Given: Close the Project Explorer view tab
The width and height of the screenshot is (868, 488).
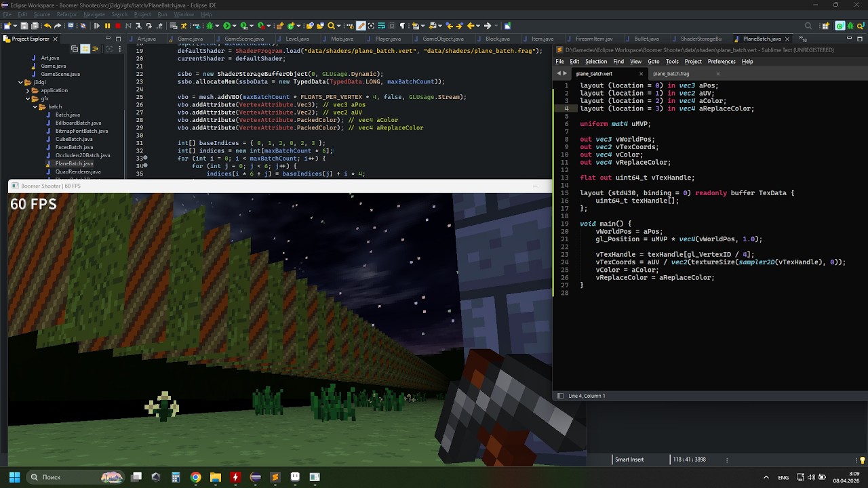Looking at the screenshot, I should pyautogui.click(x=56, y=39).
